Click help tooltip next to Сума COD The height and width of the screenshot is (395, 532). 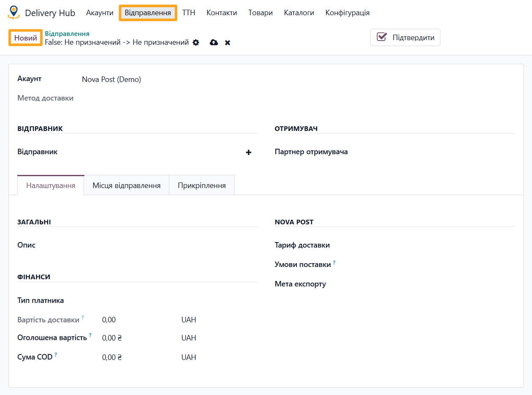pyautogui.click(x=56, y=355)
